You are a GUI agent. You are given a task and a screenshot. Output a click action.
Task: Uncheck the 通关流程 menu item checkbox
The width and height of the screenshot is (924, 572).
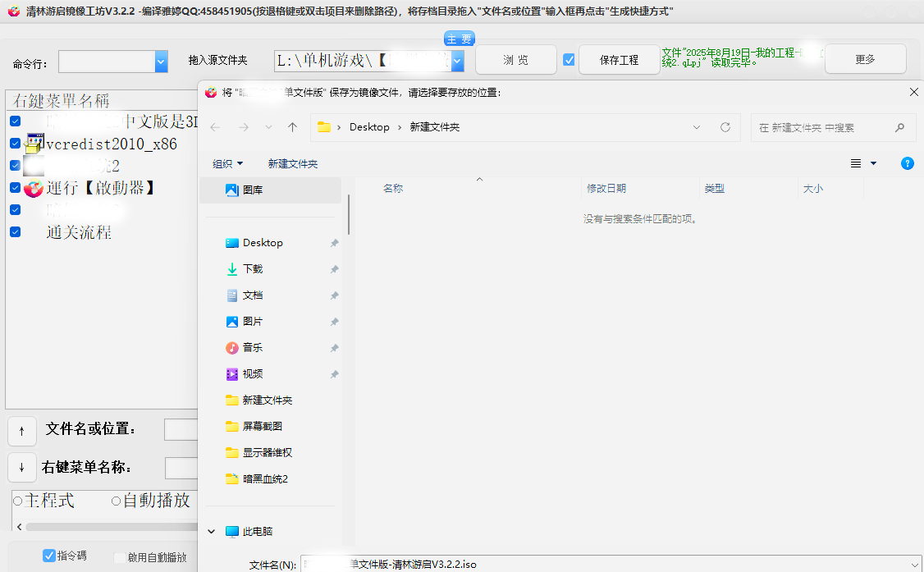pyautogui.click(x=14, y=231)
